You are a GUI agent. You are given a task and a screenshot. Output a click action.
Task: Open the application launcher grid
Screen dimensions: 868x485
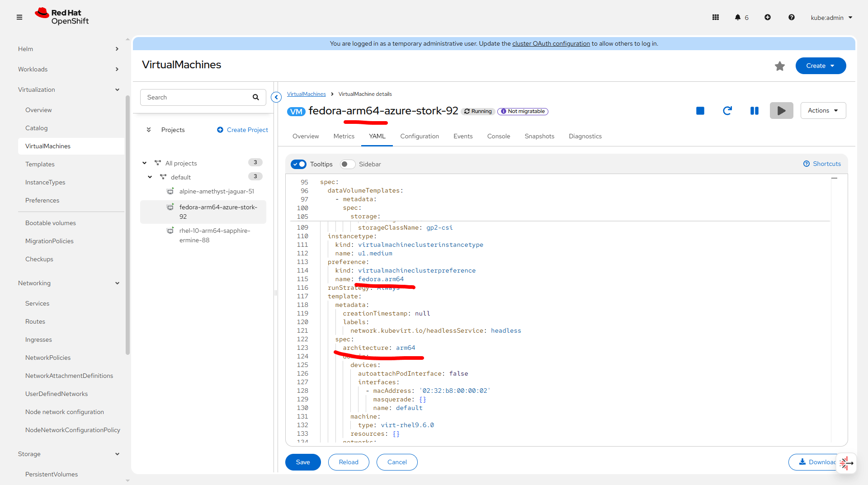point(716,17)
